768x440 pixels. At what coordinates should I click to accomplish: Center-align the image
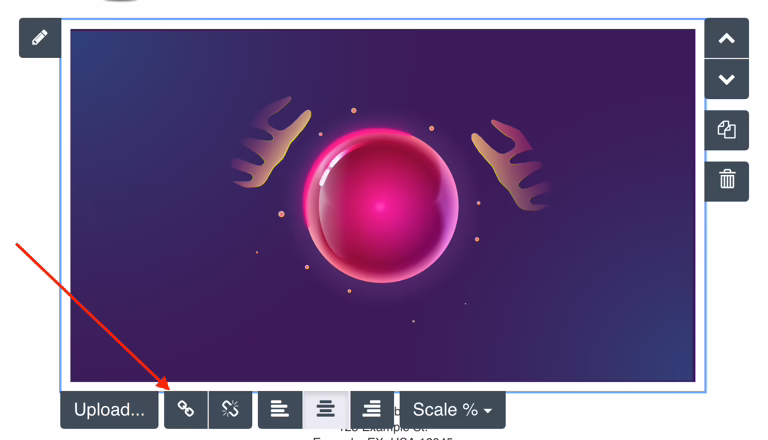326,410
